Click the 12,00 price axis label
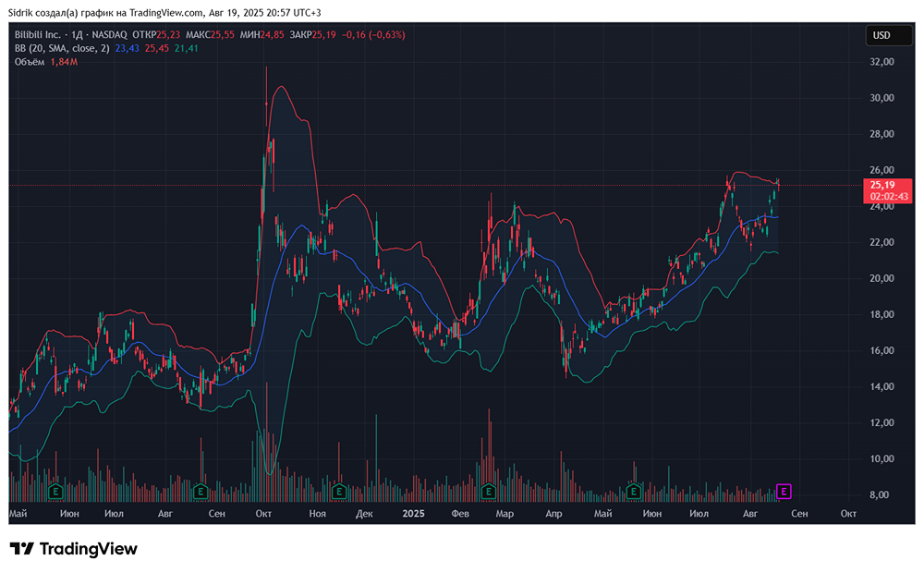Viewport: 924px width, 573px height. coord(881,422)
